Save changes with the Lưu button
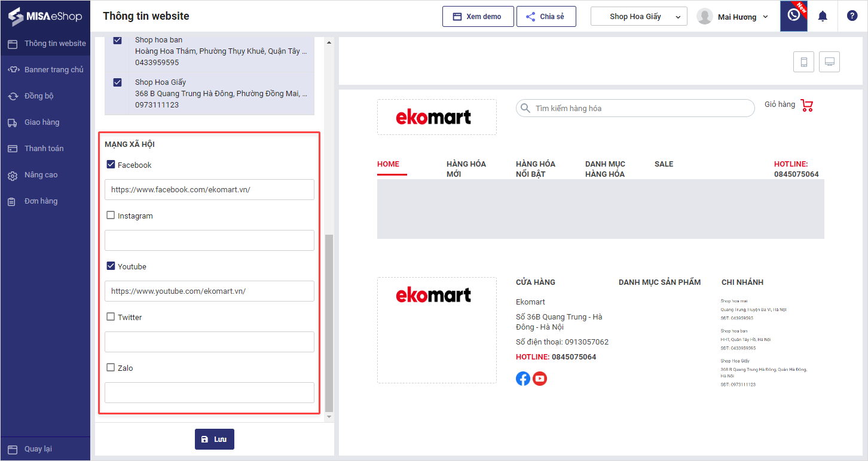 click(x=215, y=439)
